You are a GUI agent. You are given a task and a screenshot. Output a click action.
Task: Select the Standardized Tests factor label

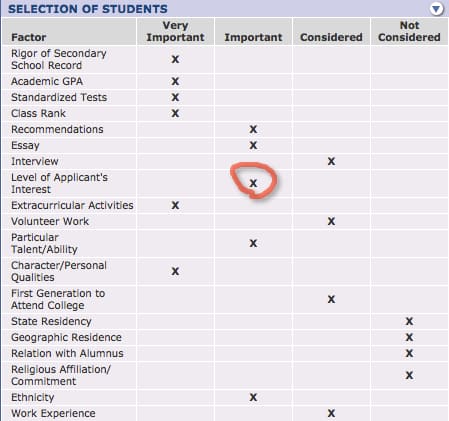pos(59,97)
